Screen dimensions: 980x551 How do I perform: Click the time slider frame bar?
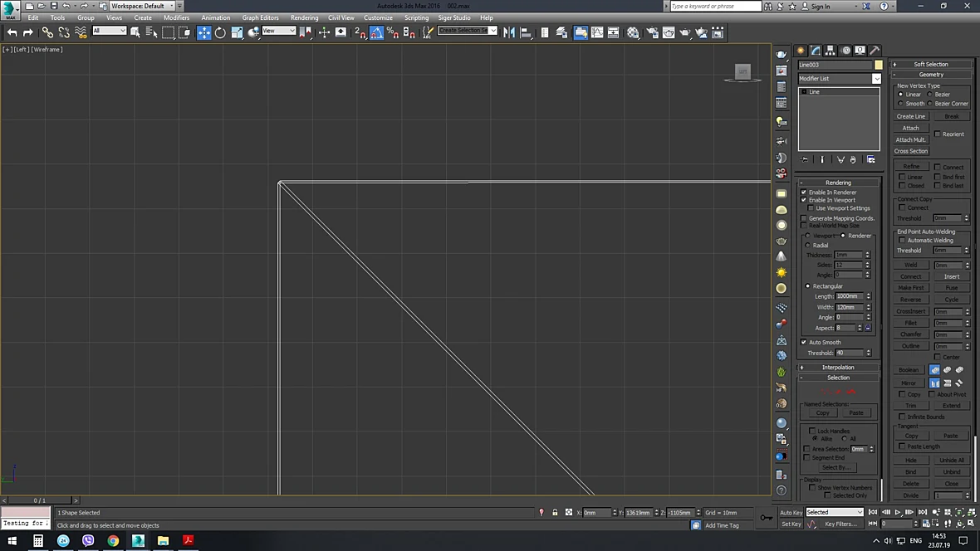[x=39, y=500]
